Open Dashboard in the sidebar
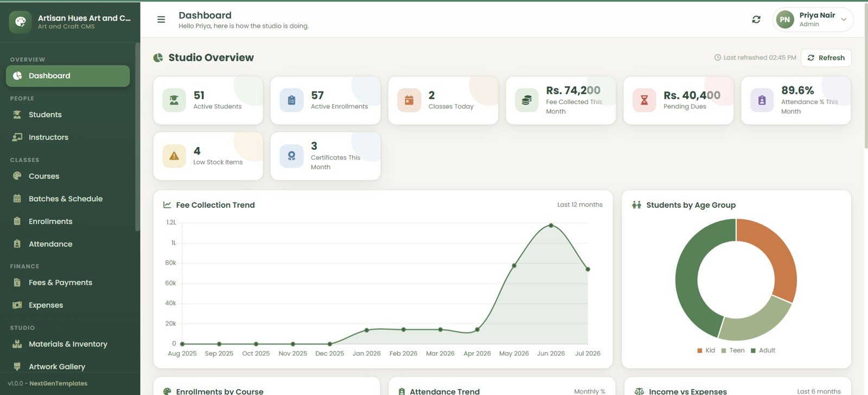Screen dimensions: 868x395 pos(68,76)
